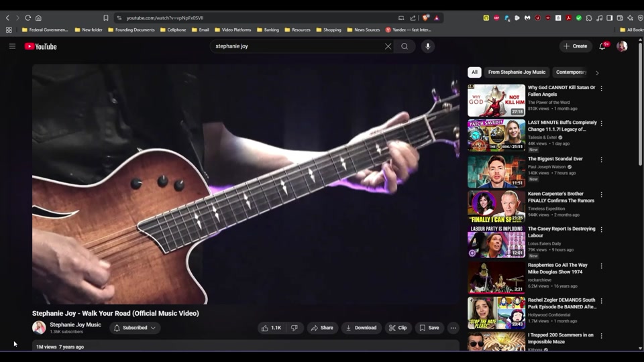The width and height of the screenshot is (644, 362).
Task: Open the notifications bell
Action: [x=602, y=46]
